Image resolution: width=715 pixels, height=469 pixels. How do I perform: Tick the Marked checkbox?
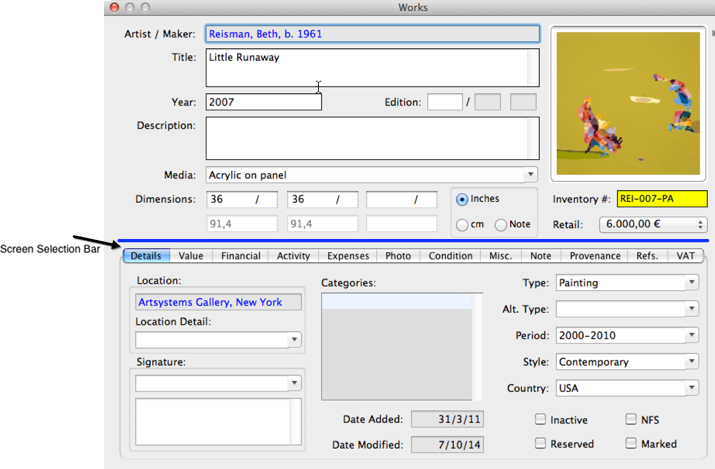pyautogui.click(x=632, y=443)
